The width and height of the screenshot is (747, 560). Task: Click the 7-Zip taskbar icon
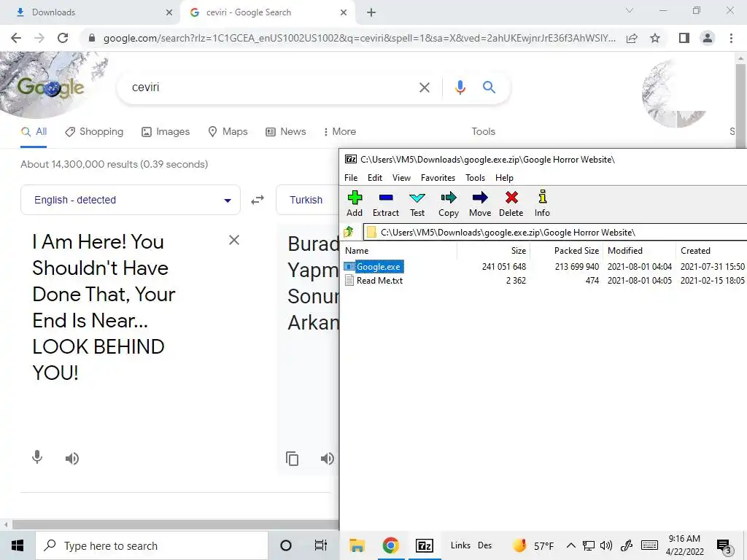(x=425, y=545)
